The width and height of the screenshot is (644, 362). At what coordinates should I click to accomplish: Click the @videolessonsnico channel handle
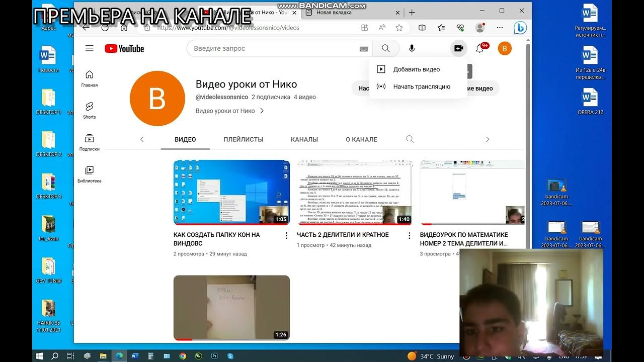[222, 97]
